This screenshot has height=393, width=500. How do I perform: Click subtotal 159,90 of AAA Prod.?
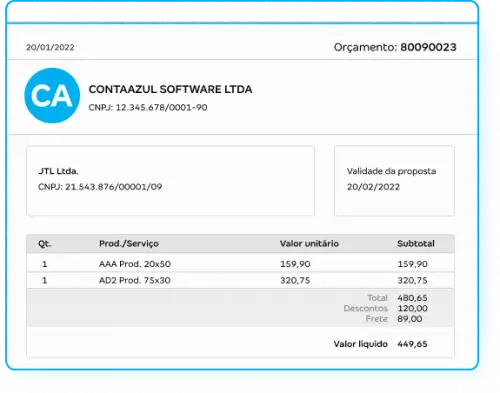click(x=412, y=264)
